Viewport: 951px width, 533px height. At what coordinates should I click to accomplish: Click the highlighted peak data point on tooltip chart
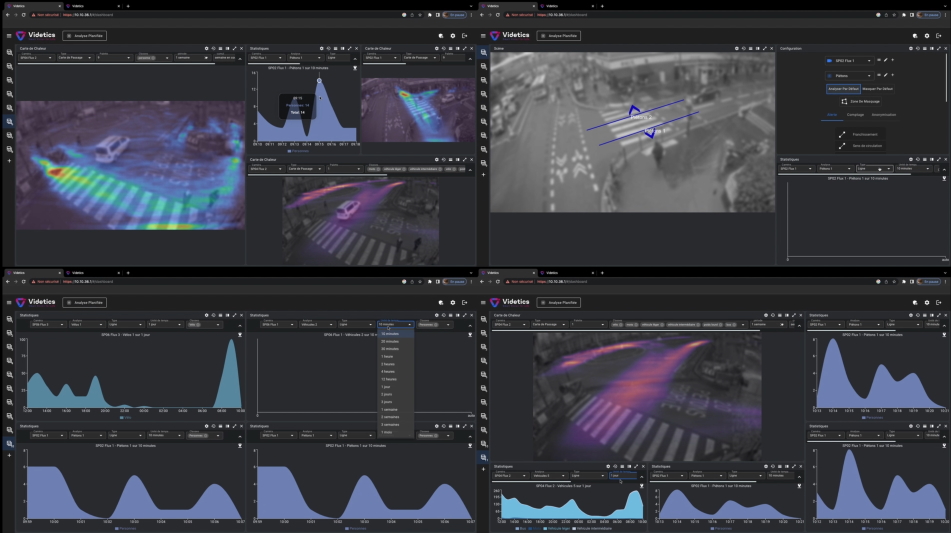point(319,81)
